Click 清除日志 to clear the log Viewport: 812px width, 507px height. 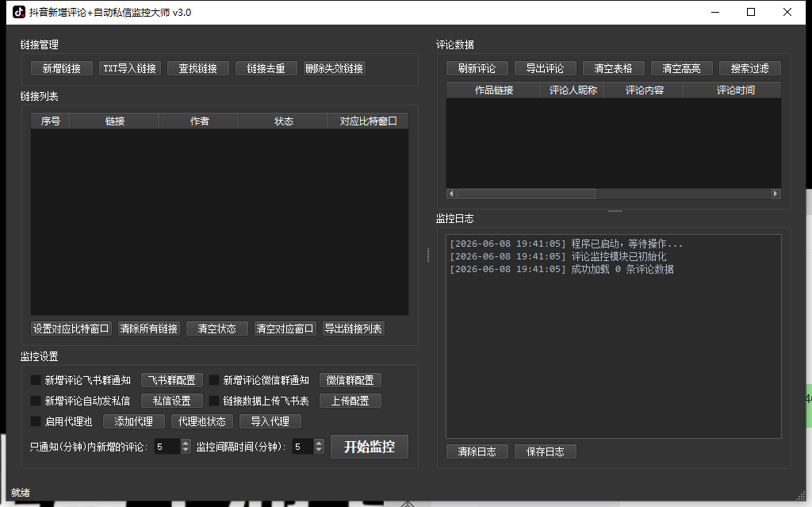477,451
